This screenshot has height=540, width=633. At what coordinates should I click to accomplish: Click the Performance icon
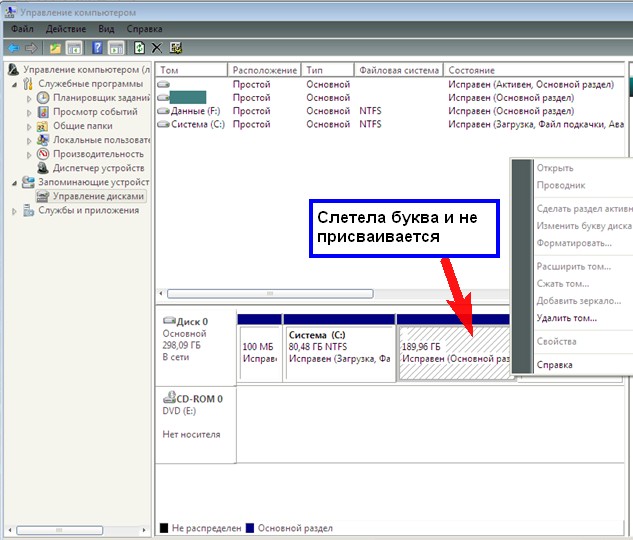click(x=43, y=154)
